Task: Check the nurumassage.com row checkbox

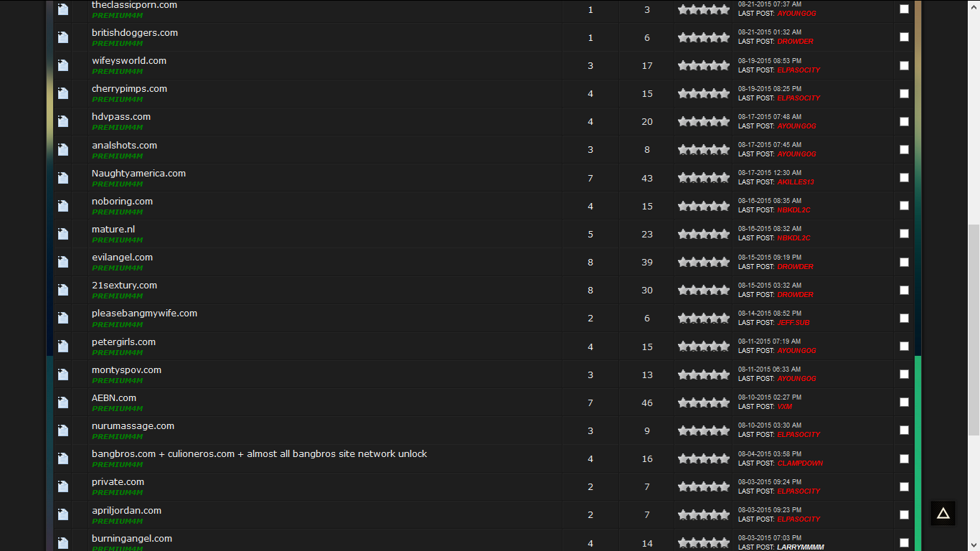Action: pyautogui.click(x=904, y=430)
